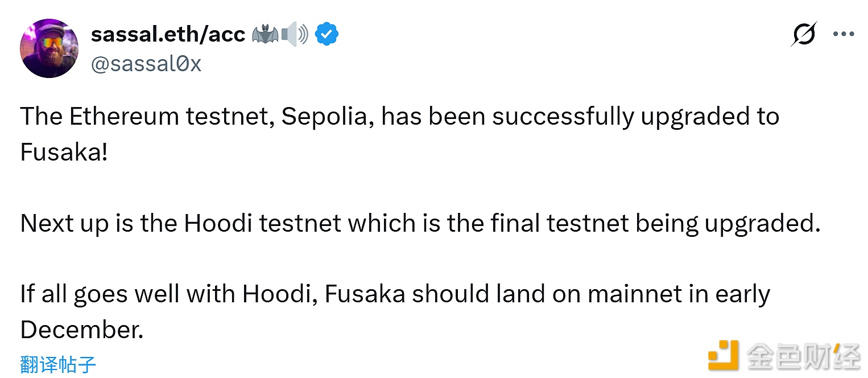
Task: Click the blue verified checkmark badge
Action: pos(327,35)
